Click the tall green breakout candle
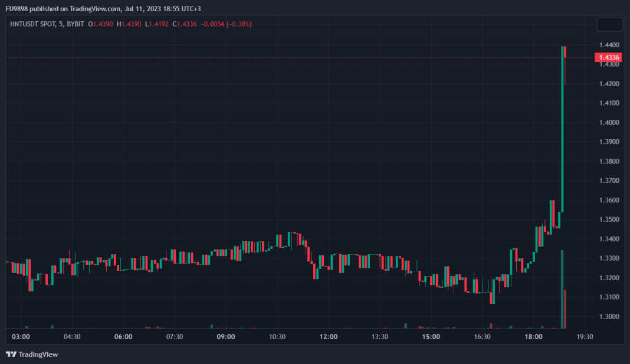Screen dimensions: 630x364 [x=562, y=130]
